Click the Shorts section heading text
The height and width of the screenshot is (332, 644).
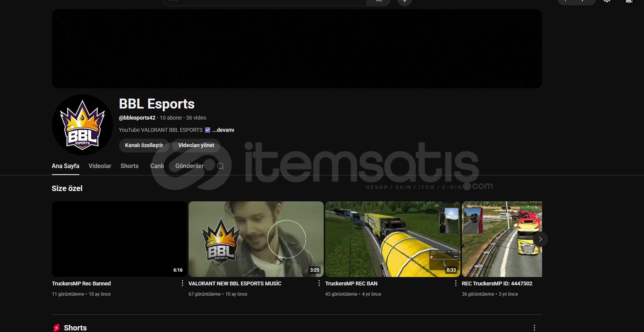(x=75, y=328)
